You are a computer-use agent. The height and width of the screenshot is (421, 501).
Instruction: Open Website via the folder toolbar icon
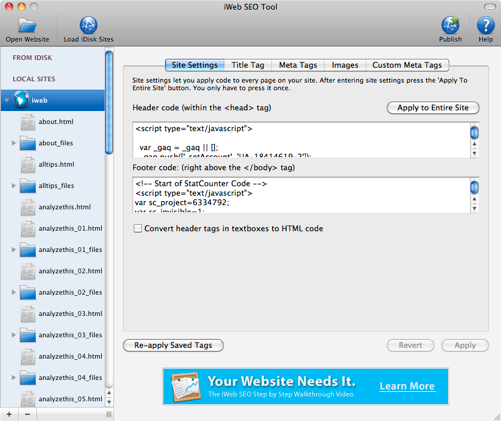[x=27, y=25]
